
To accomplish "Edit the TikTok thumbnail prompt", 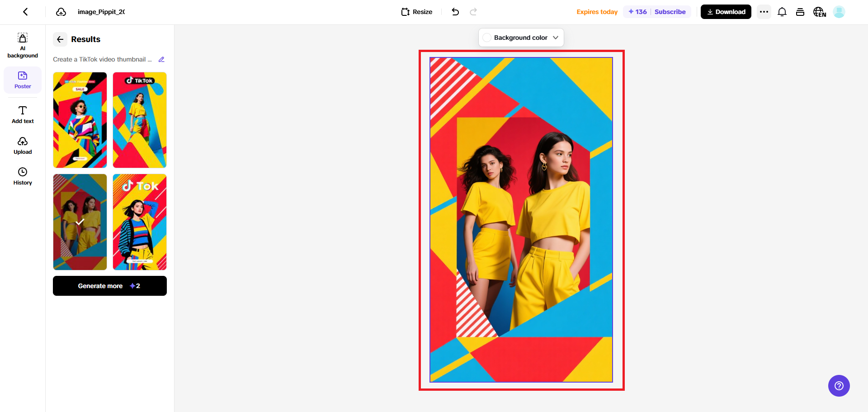I will pos(161,59).
